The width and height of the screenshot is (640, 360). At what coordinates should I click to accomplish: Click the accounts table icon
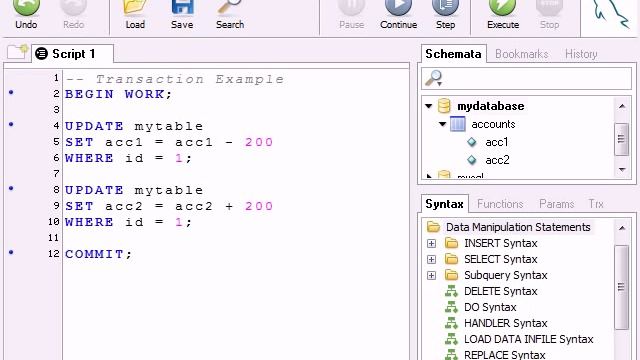click(x=458, y=124)
